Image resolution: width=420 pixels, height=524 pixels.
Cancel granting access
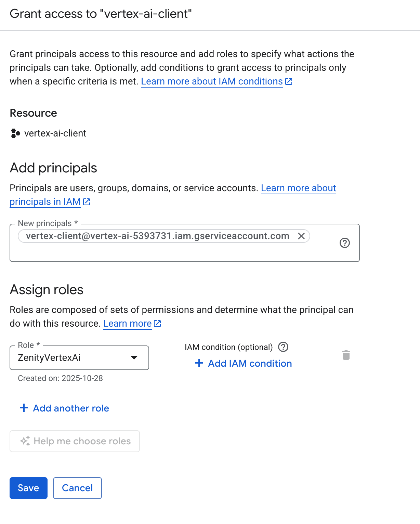coord(77,488)
